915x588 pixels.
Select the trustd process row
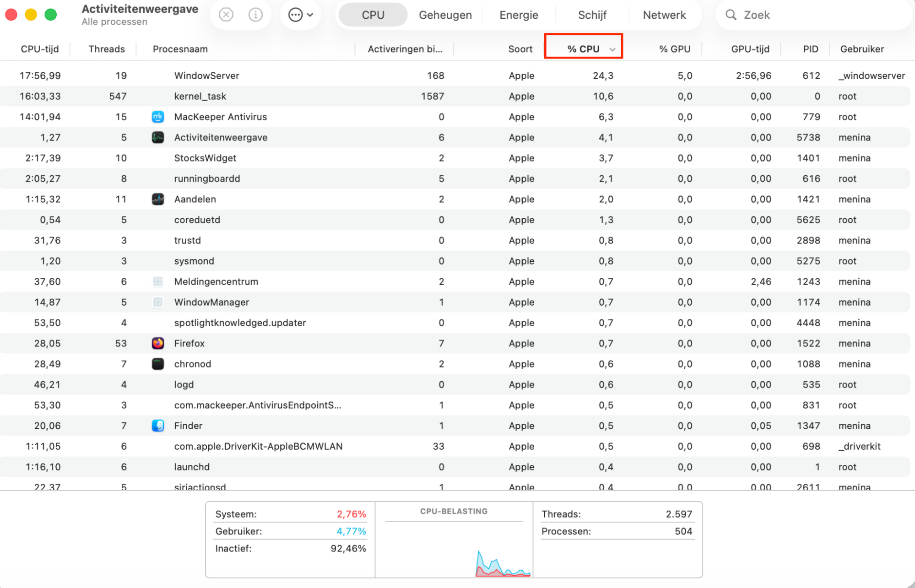click(455, 240)
